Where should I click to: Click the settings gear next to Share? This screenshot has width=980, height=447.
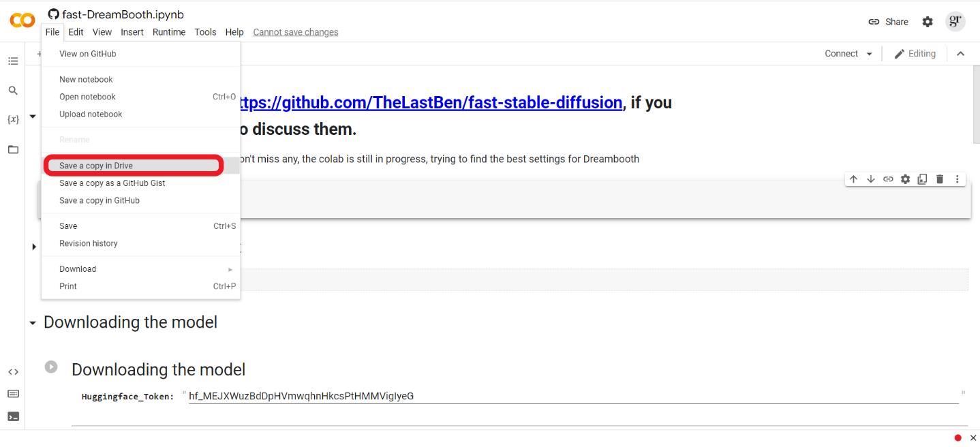coord(928,22)
